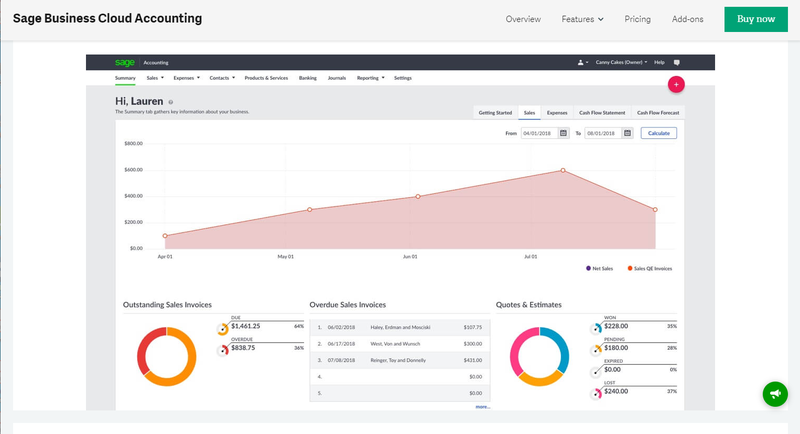Click the chart data point at $600 peak
The height and width of the screenshot is (434, 800).
click(x=563, y=170)
